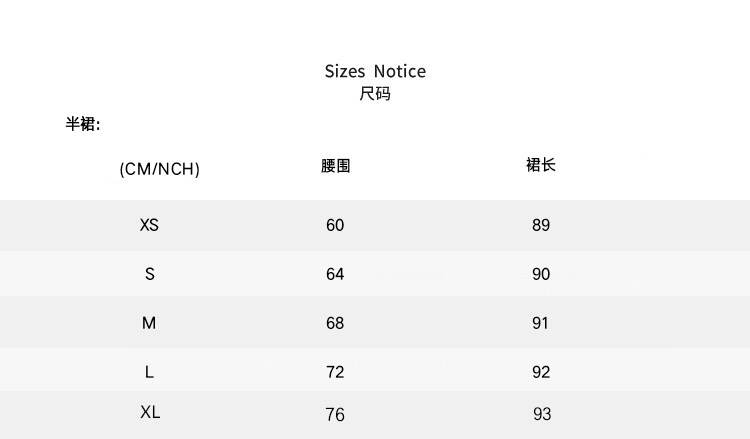This screenshot has height=439, width=750.
Task: Click the XS size row label
Action: [150, 225]
